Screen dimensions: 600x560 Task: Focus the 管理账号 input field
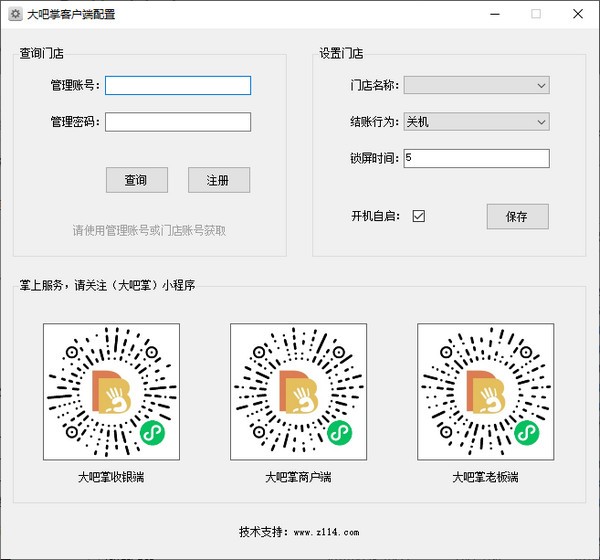pos(178,86)
